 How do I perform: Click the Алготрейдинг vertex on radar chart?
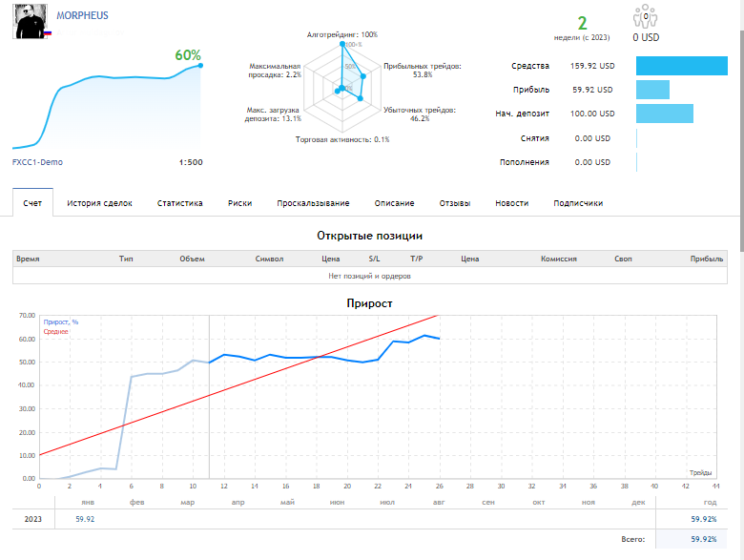[342, 44]
